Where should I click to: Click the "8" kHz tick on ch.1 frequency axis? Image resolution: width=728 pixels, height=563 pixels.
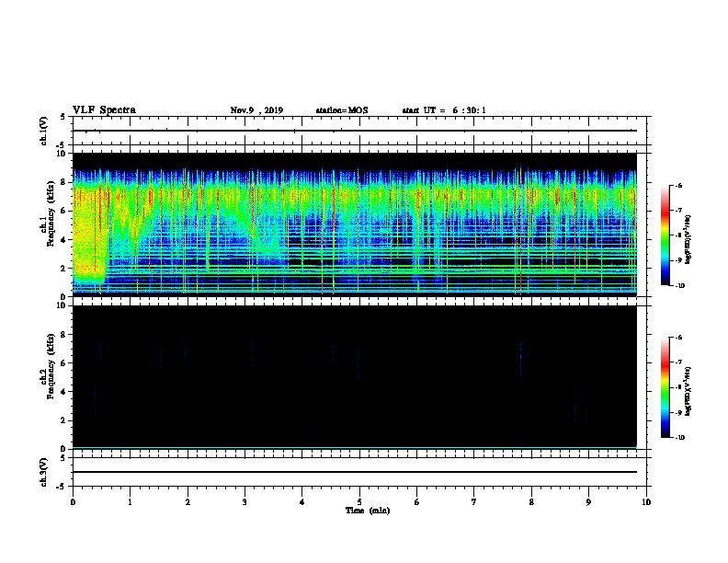click(63, 182)
